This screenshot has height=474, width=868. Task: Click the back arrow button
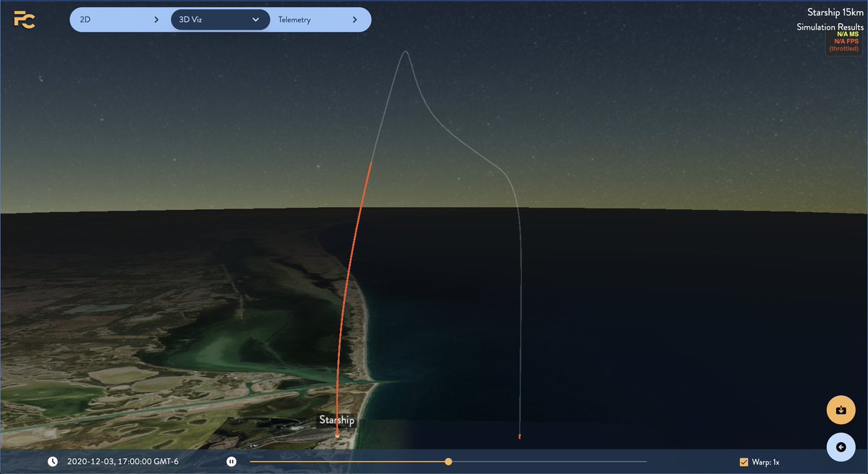coord(841,447)
